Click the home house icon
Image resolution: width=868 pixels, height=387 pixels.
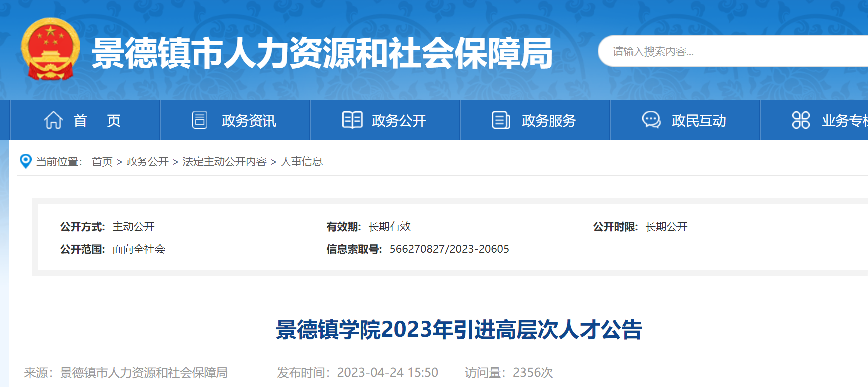(x=53, y=120)
